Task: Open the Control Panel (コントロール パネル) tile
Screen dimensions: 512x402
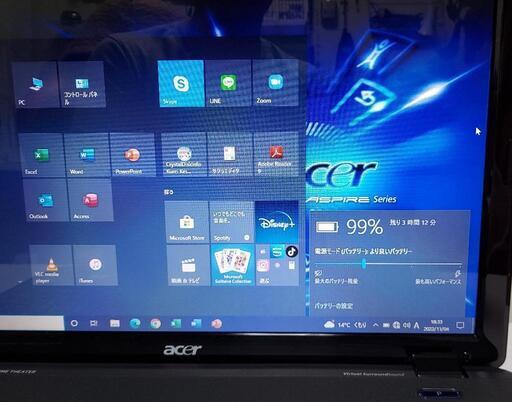Action: [82, 85]
